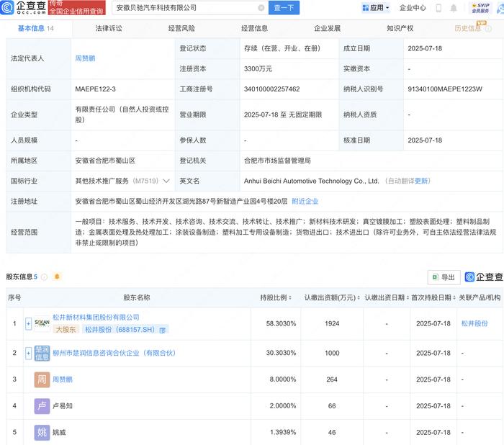Click shareholder name 卢易知

click(x=63, y=406)
